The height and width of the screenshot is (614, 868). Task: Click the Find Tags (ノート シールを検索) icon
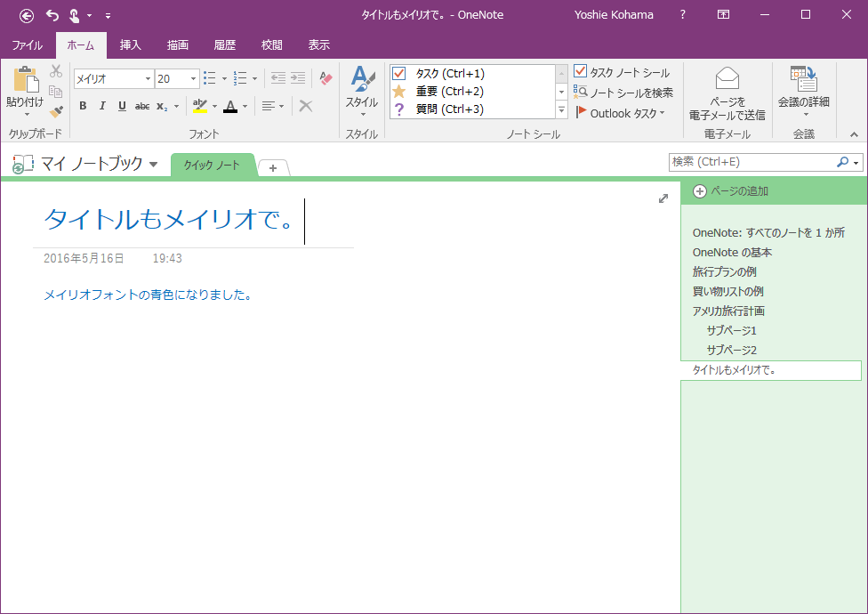[581, 93]
